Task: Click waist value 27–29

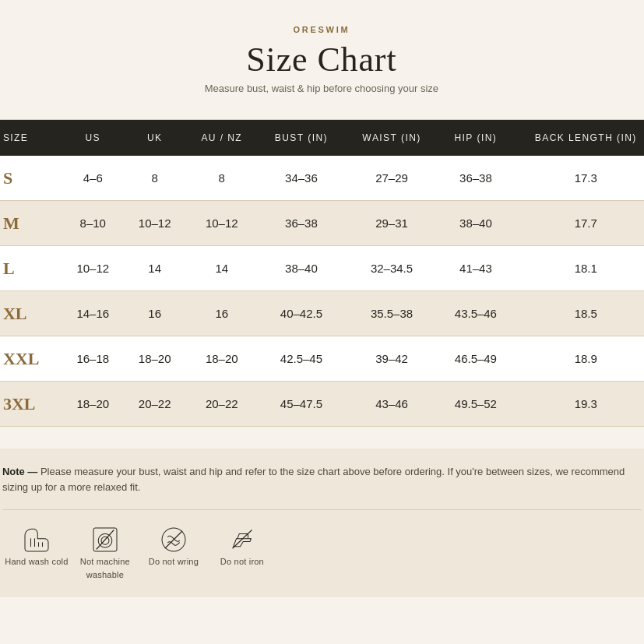Action: pyautogui.click(x=392, y=178)
